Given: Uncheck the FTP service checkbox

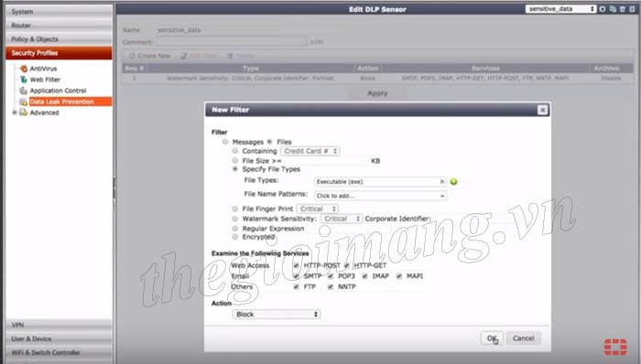Looking at the screenshot, I should point(296,287).
